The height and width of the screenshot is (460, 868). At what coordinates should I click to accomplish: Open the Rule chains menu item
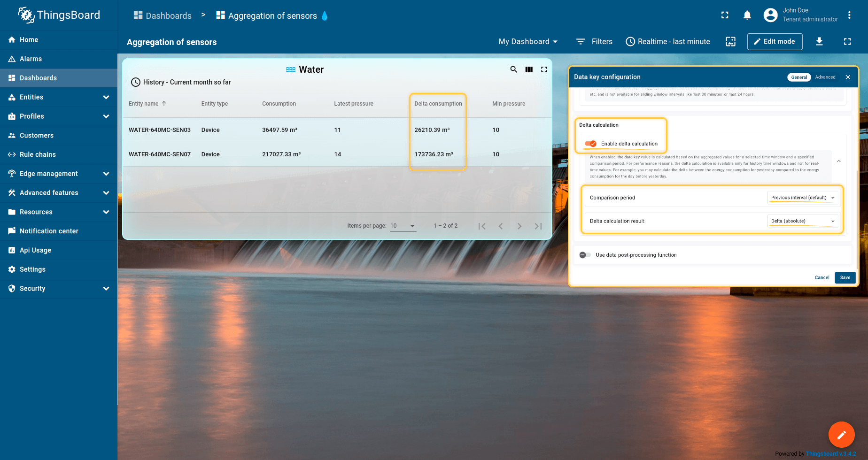pyautogui.click(x=38, y=154)
